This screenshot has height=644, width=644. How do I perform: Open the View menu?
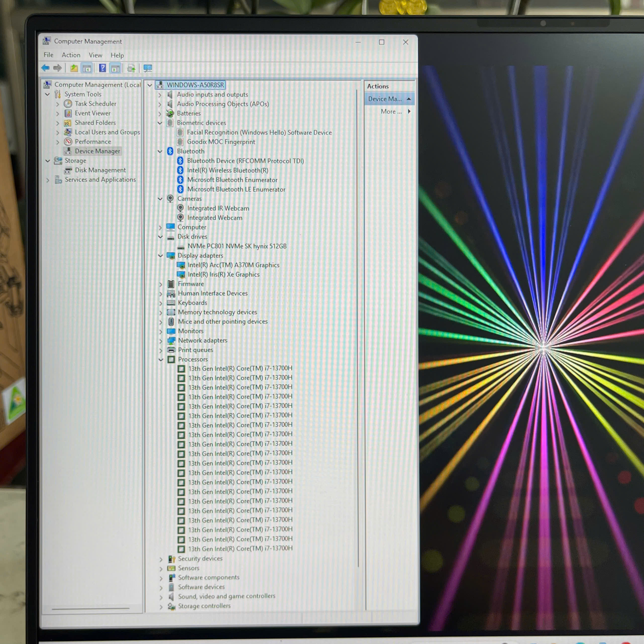(96, 55)
